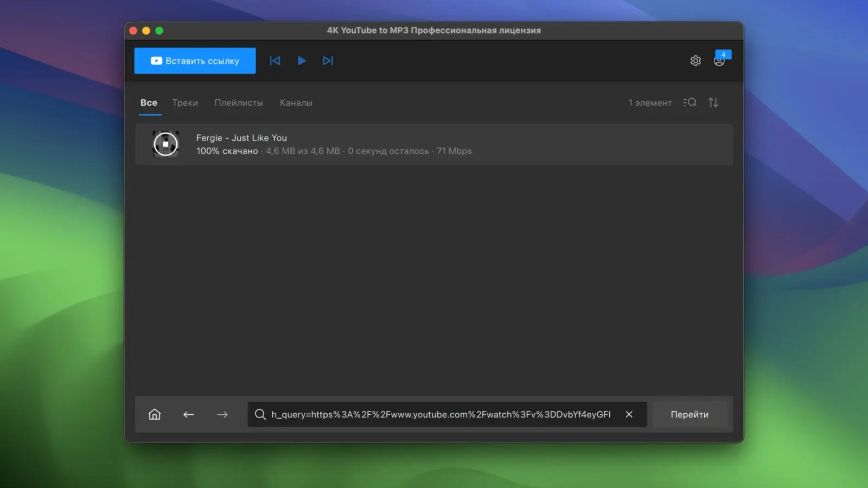Click the back navigation arrow
The height and width of the screenshot is (488, 868).
188,414
